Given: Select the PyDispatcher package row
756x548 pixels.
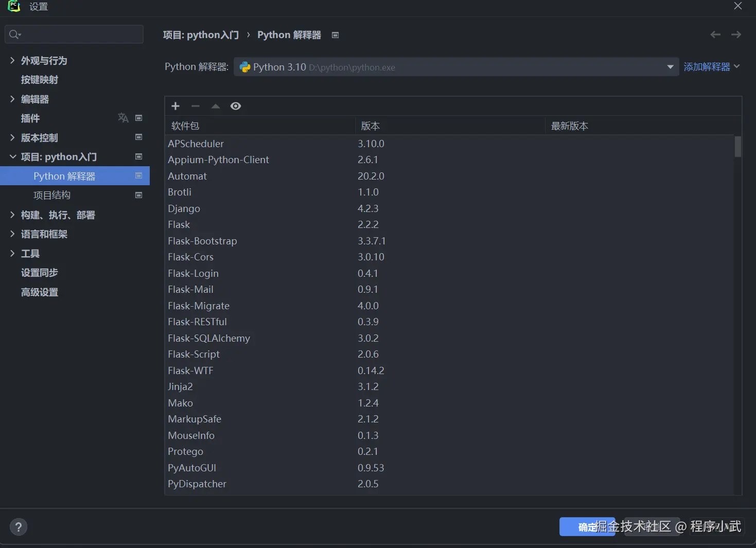Looking at the screenshot, I should pos(449,484).
